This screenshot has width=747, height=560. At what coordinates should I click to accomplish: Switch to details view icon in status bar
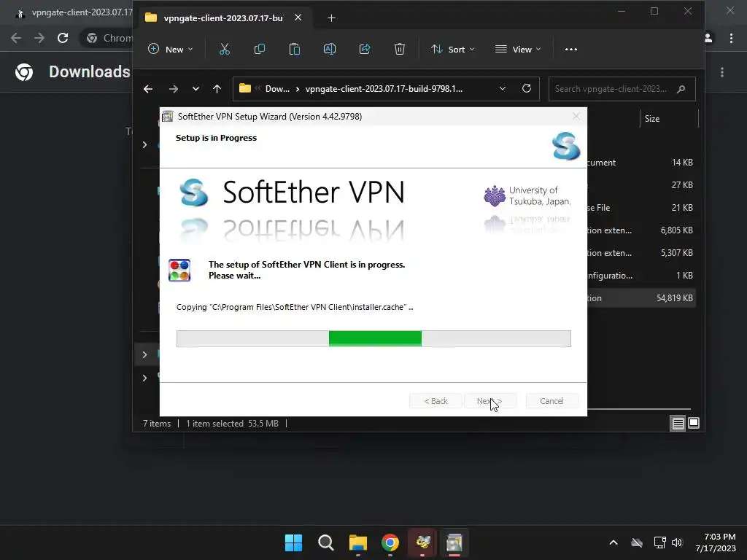click(678, 424)
